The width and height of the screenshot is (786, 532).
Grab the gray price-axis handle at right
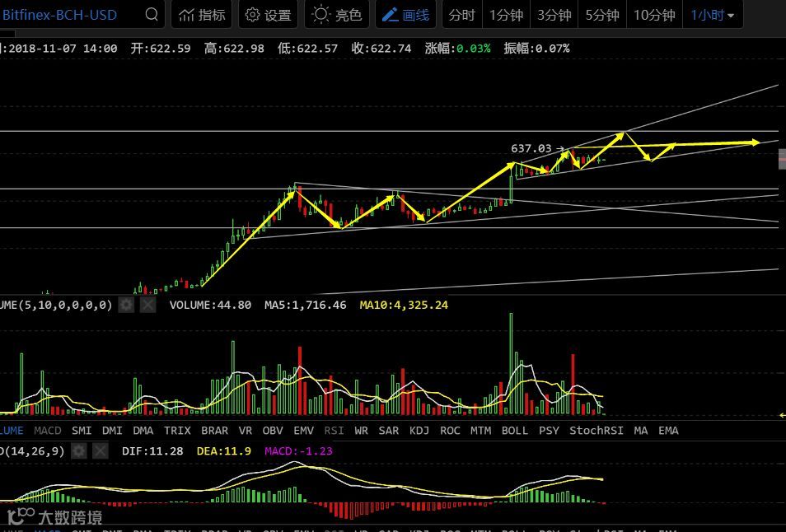(x=782, y=159)
